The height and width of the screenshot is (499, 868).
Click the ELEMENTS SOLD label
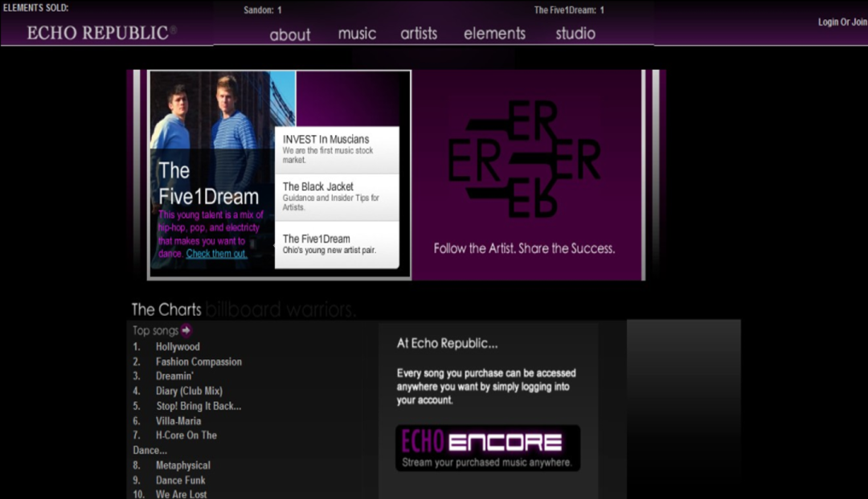coord(36,8)
